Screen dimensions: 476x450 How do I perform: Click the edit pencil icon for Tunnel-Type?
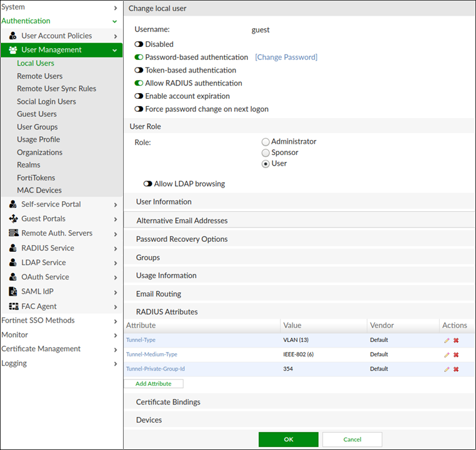point(447,341)
